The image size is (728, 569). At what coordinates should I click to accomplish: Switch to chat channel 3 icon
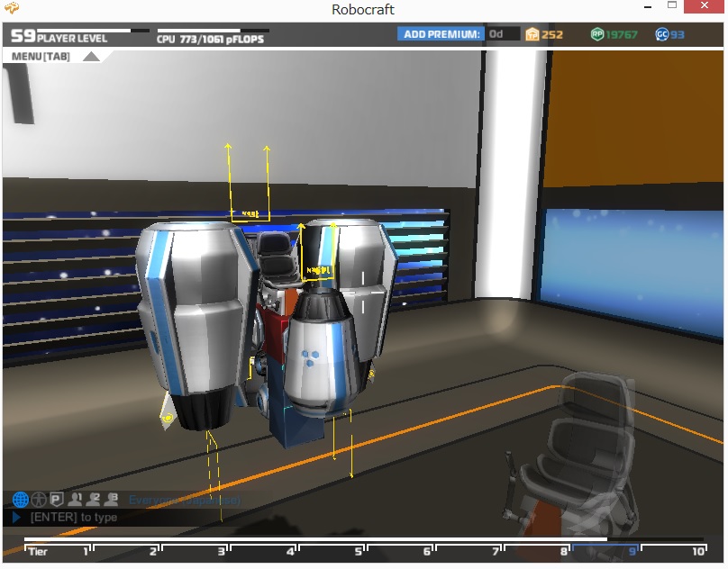[x=112, y=500]
